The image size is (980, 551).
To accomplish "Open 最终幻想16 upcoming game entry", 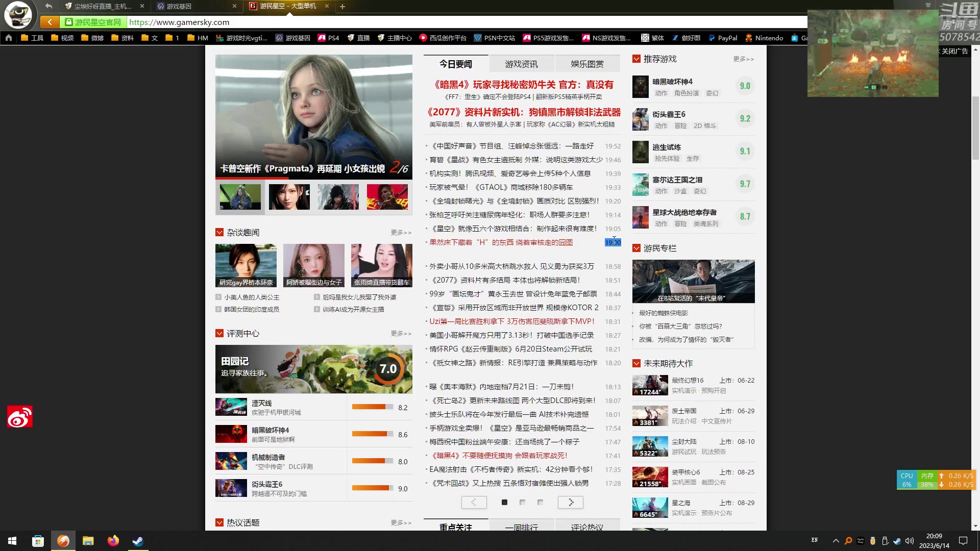I will (x=693, y=385).
